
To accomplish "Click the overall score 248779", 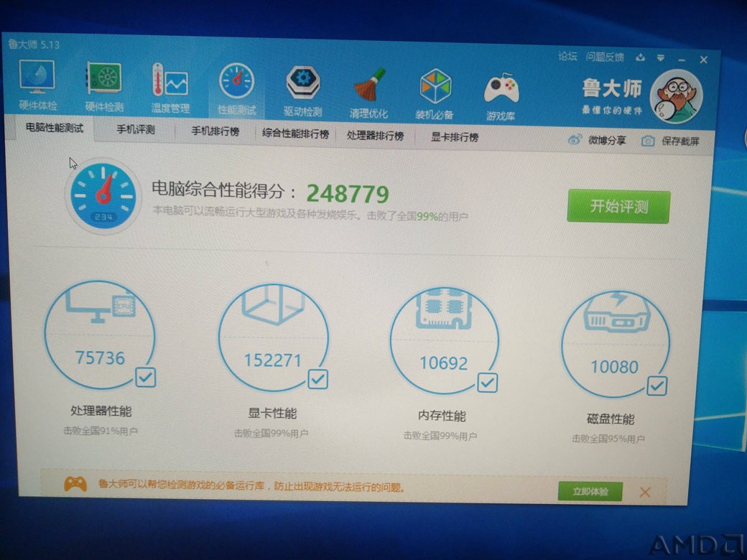I will (348, 193).
